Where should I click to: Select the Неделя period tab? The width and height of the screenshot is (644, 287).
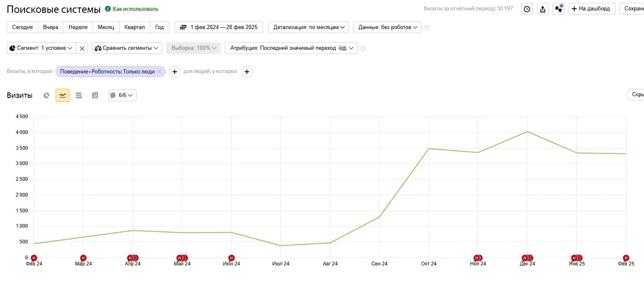point(78,27)
